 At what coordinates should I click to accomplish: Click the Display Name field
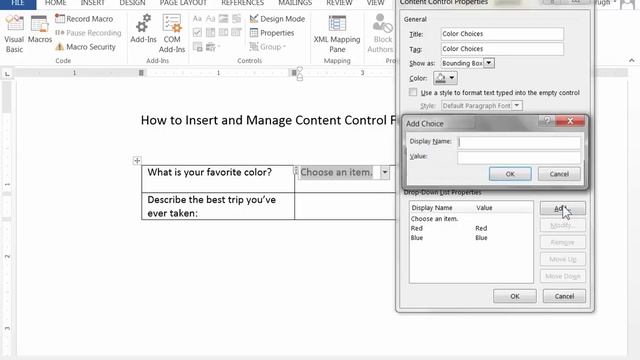[x=519, y=142]
